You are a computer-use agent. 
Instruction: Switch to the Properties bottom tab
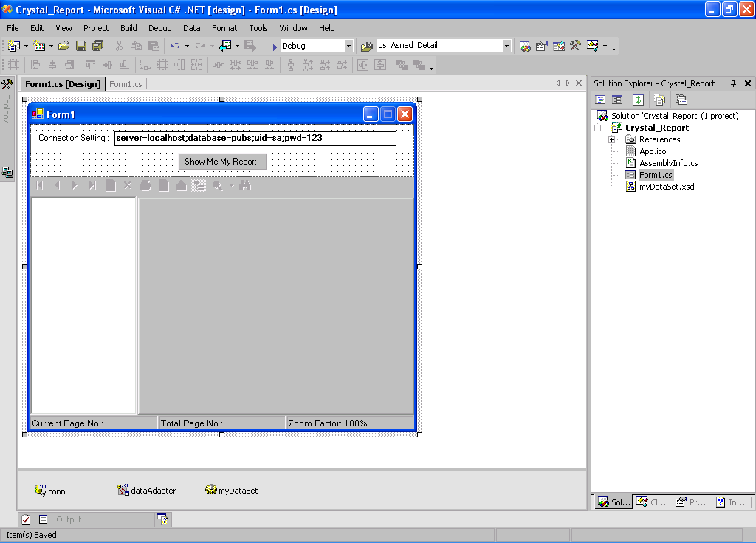click(692, 502)
